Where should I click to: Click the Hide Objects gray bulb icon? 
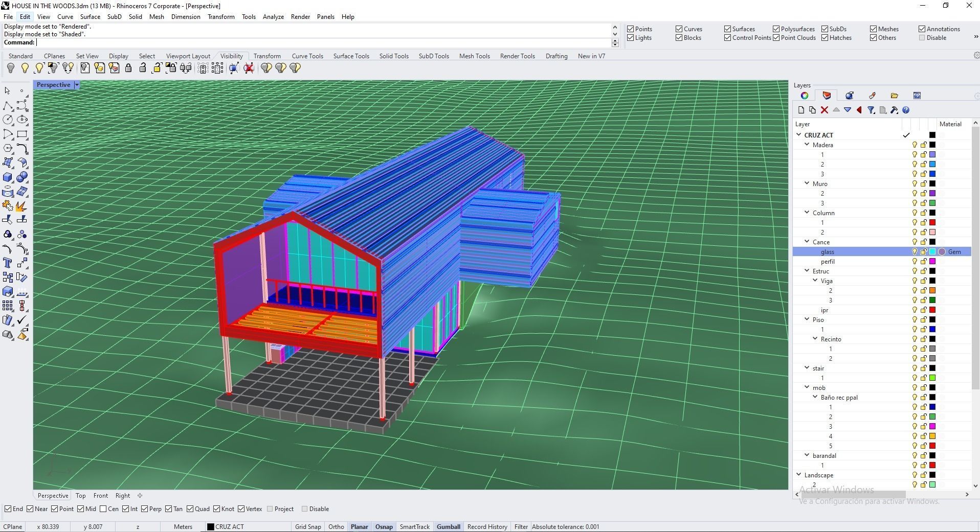(11, 68)
